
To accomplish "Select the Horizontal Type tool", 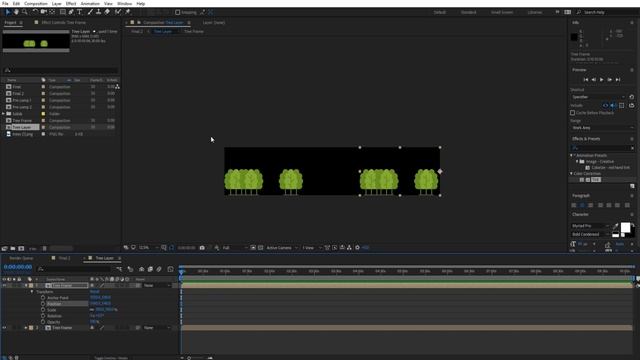I will (x=80, y=12).
